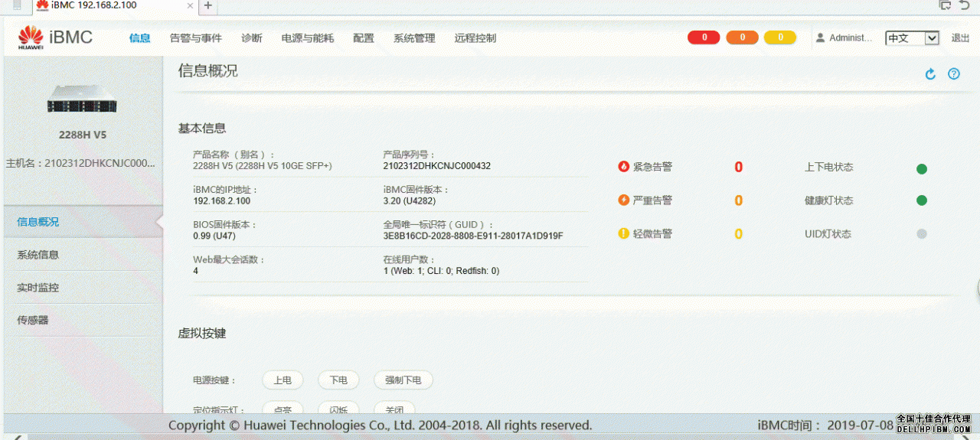This screenshot has width=980, height=440.
Task: Click the GUID value 3E8B16CD-2028-8808-E911-28017A1D919F
Action: click(473, 236)
